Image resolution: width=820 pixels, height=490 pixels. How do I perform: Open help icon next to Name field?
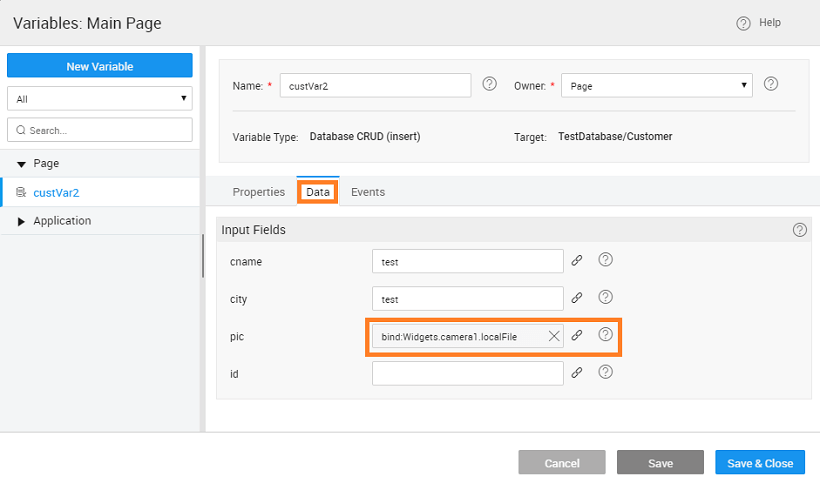tap(489, 84)
